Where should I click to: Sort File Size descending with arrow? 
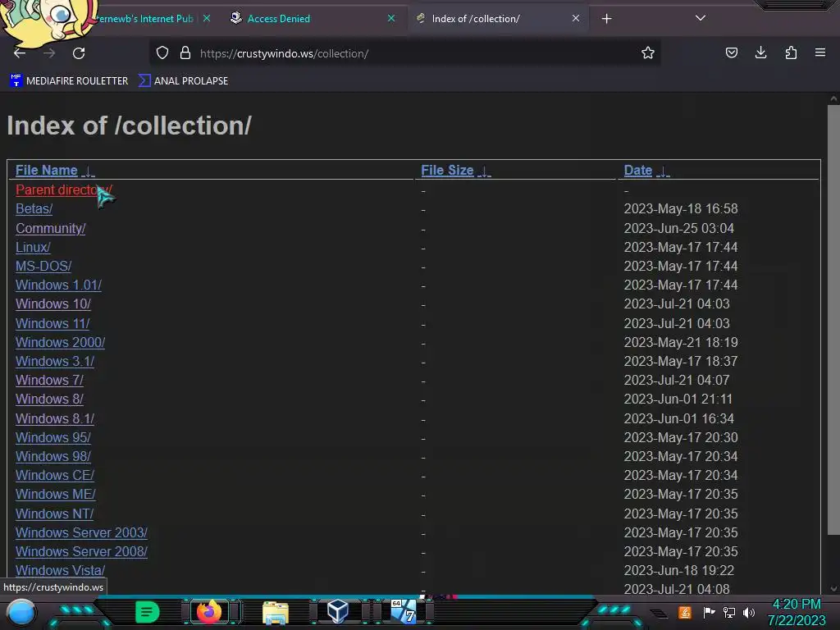(484, 171)
